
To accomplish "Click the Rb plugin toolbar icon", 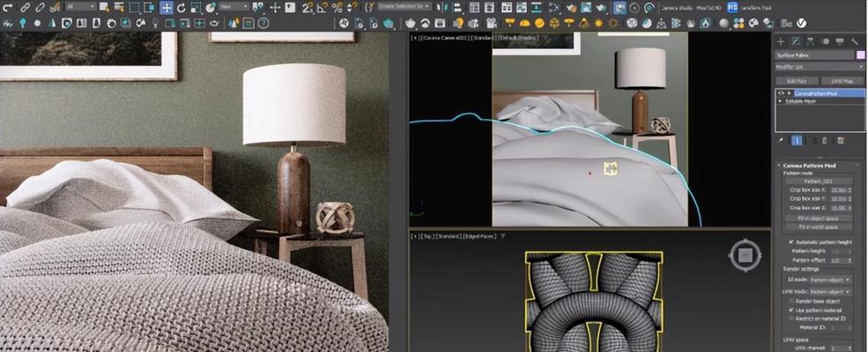I will point(732,8).
